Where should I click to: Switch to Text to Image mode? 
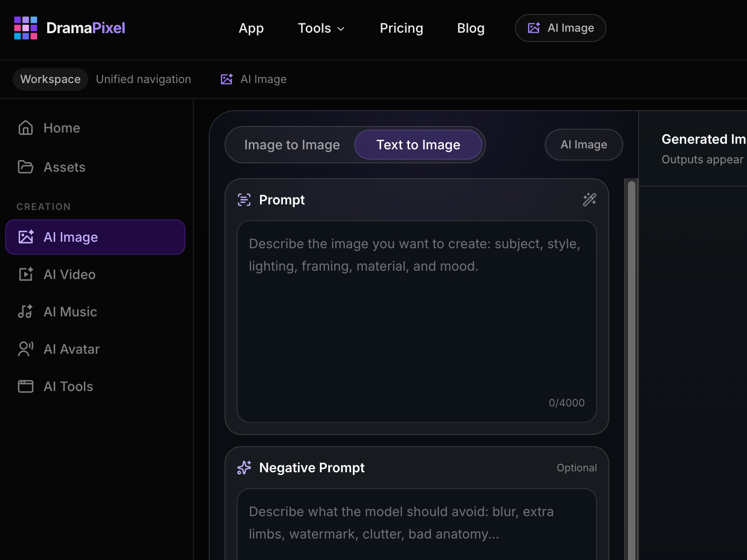pyautogui.click(x=418, y=145)
